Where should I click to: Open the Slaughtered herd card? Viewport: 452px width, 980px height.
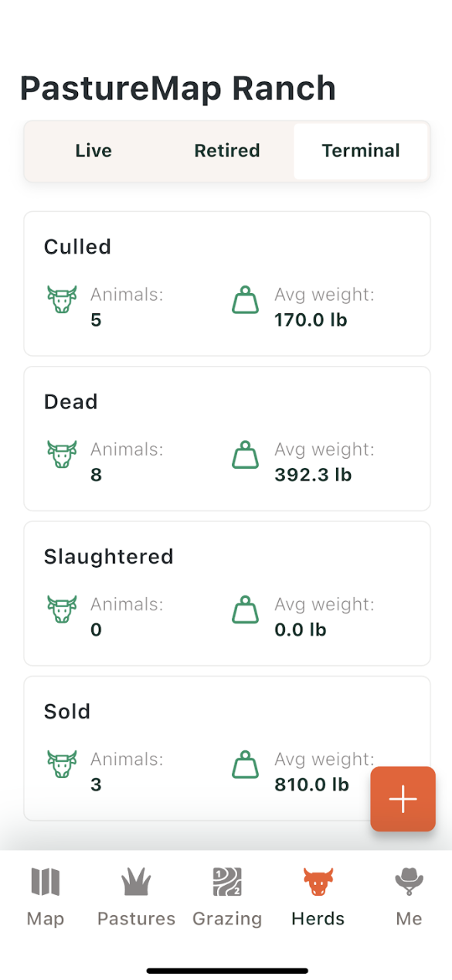click(227, 593)
